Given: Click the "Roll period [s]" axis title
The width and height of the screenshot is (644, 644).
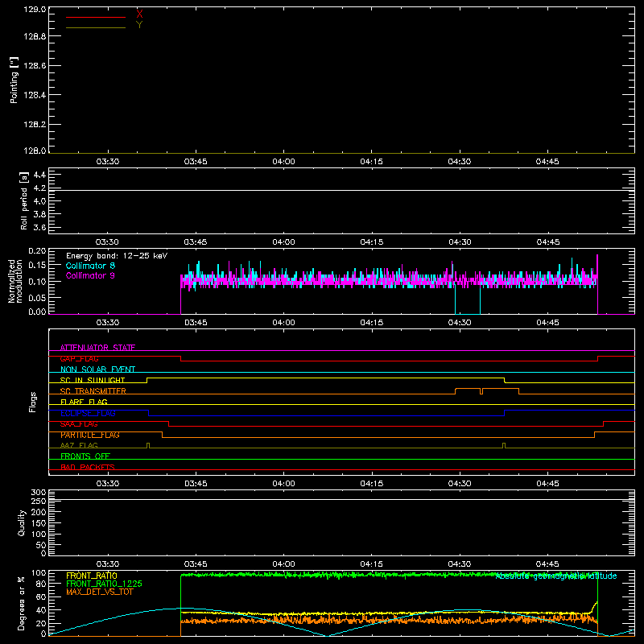Looking at the screenshot, I should click(24, 200).
